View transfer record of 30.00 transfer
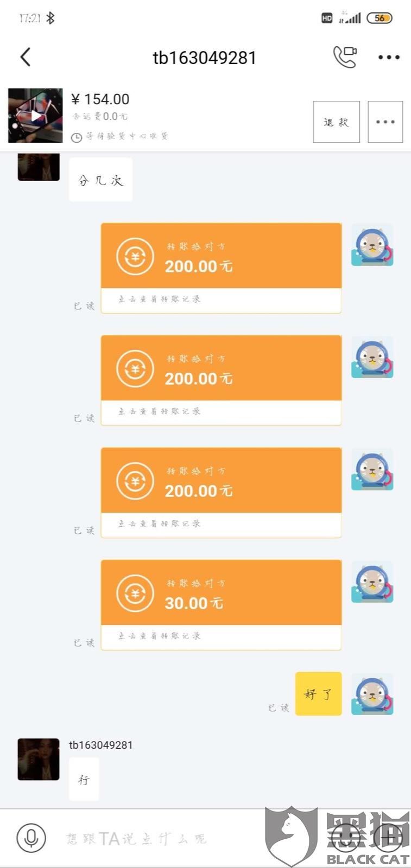This screenshot has width=411, height=868. pyautogui.click(x=159, y=636)
